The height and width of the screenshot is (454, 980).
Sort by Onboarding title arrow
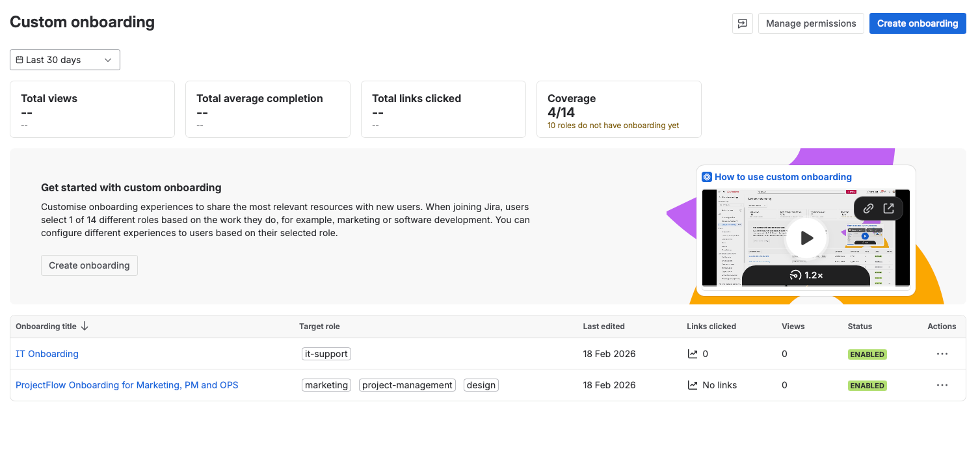pos(85,327)
